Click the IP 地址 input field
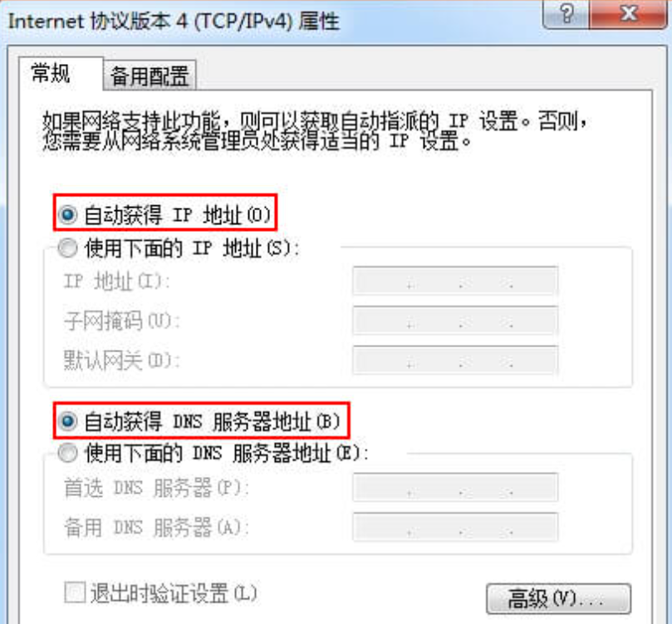 (x=455, y=281)
